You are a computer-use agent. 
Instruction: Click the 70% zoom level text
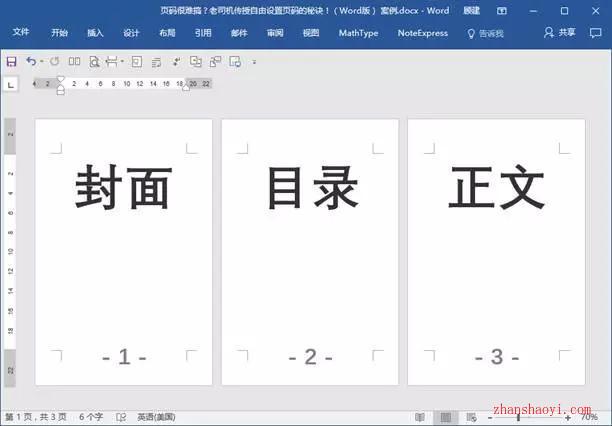click(x=589, y=417)
